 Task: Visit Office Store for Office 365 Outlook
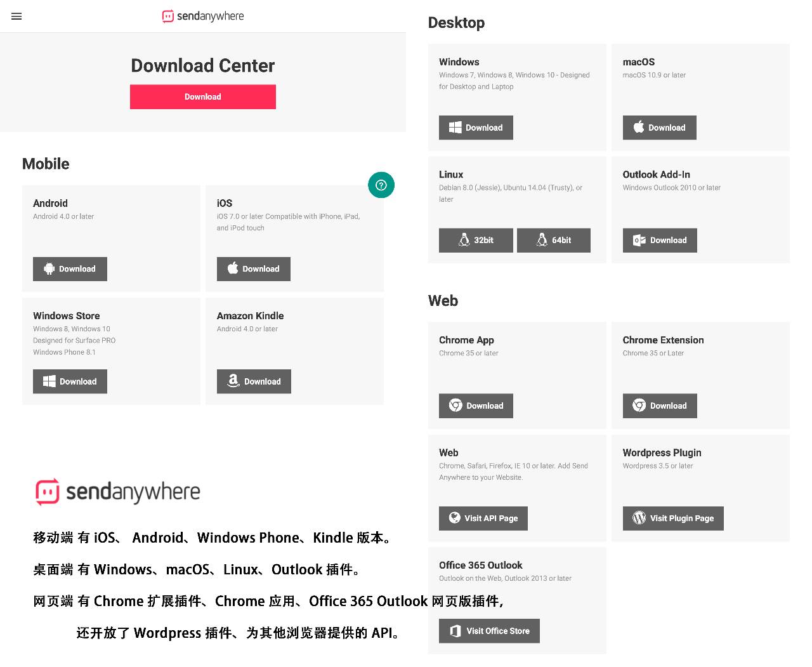[489, 631]
